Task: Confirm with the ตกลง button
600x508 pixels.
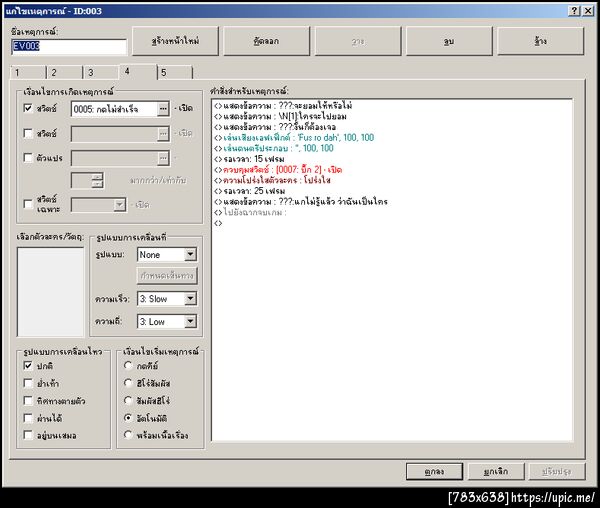Action: (434, 472)
